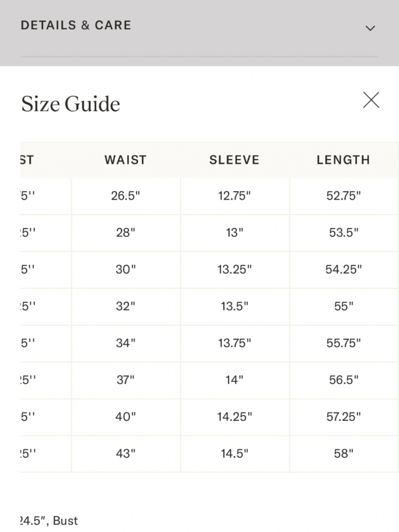Viewport: 399px width, 532px height.
Task: Open the Details & Care section heading
Action: [x=76, y=25]
